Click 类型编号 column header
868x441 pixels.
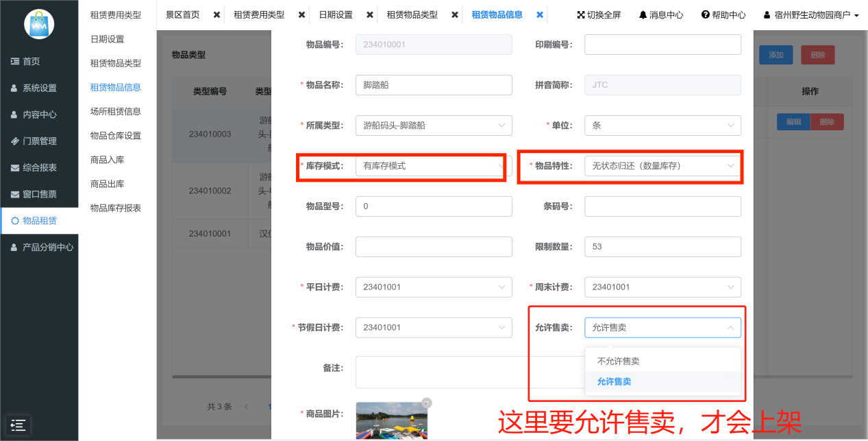(210, 91)
